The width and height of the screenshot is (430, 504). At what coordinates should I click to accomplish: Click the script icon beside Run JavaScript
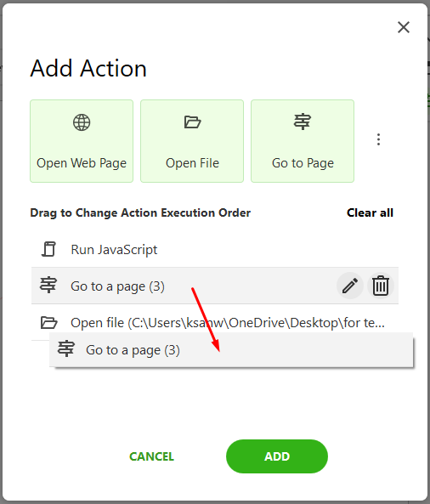pyautogui.click(x=48, y=249)
